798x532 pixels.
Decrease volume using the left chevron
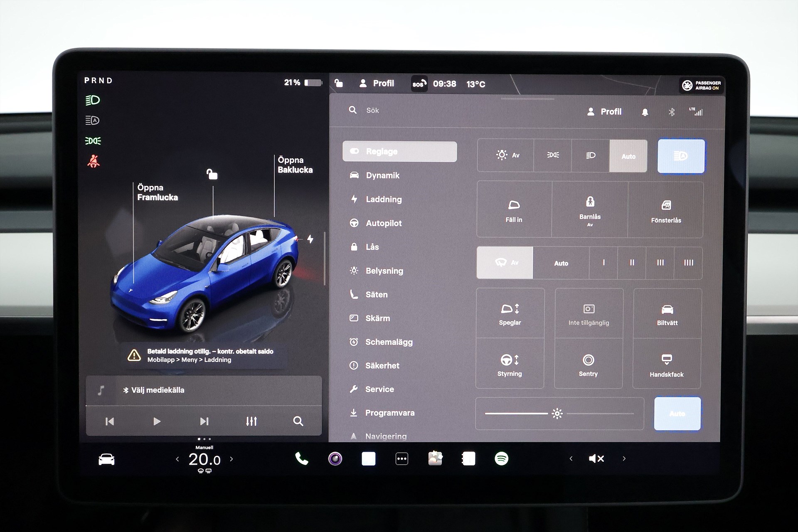click(571, 458)
